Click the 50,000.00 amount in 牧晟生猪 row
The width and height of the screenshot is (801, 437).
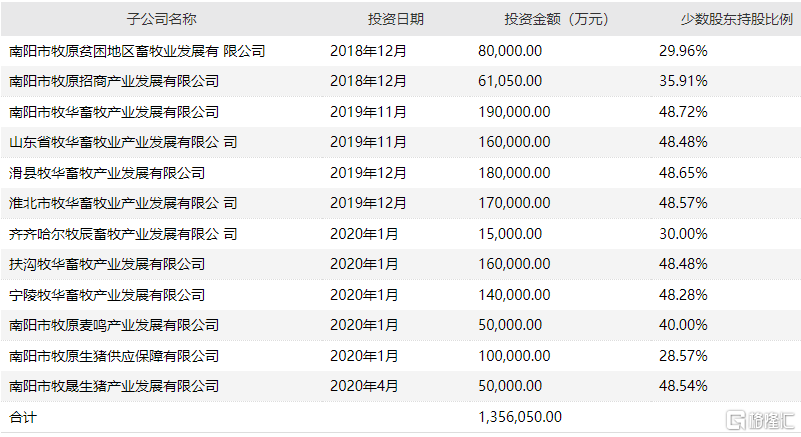coord(510,386)
